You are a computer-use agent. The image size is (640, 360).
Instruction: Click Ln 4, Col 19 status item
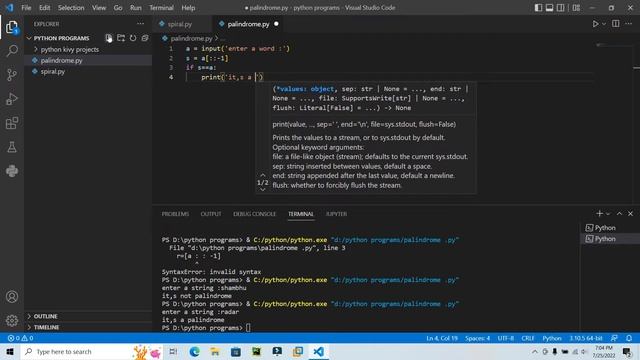pos(442,338)
